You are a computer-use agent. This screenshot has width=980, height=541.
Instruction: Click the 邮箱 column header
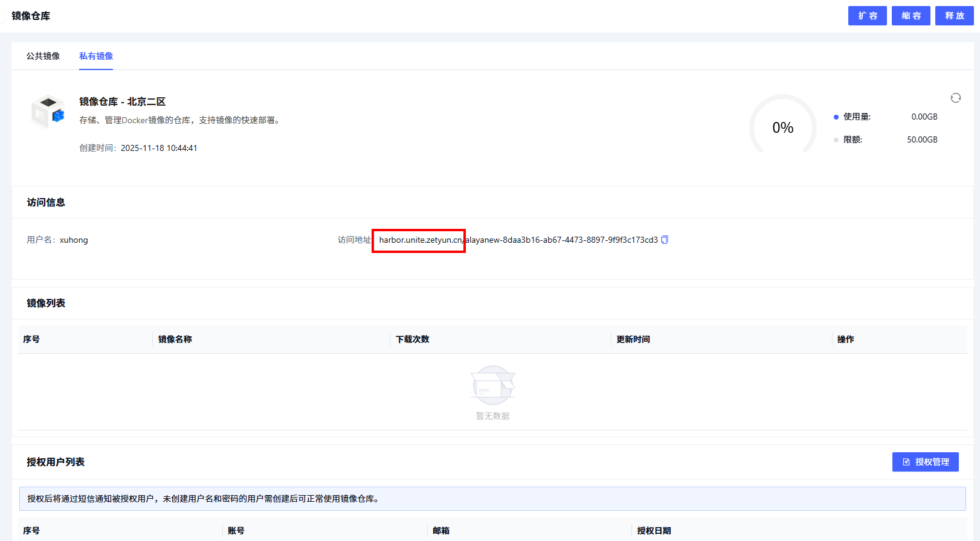(441, 531)
